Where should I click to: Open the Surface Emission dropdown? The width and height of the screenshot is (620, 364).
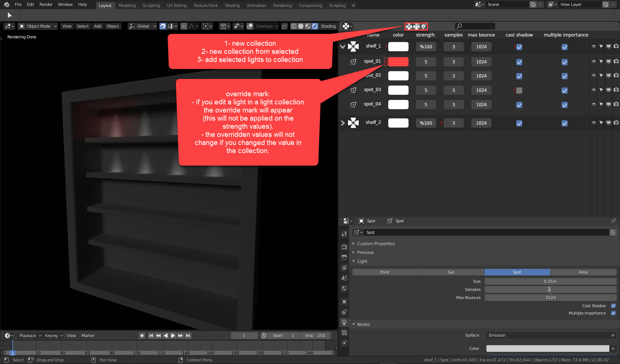[x=551, y=335]
